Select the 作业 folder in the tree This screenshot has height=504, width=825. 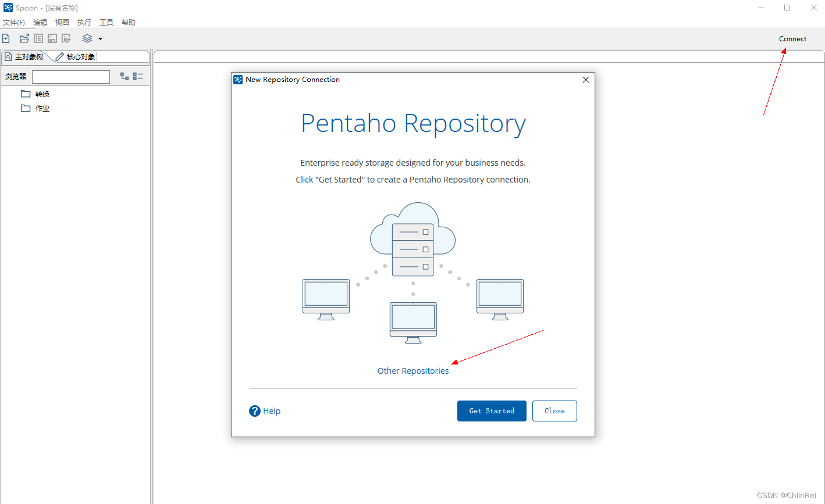click(x=35, y=108)
